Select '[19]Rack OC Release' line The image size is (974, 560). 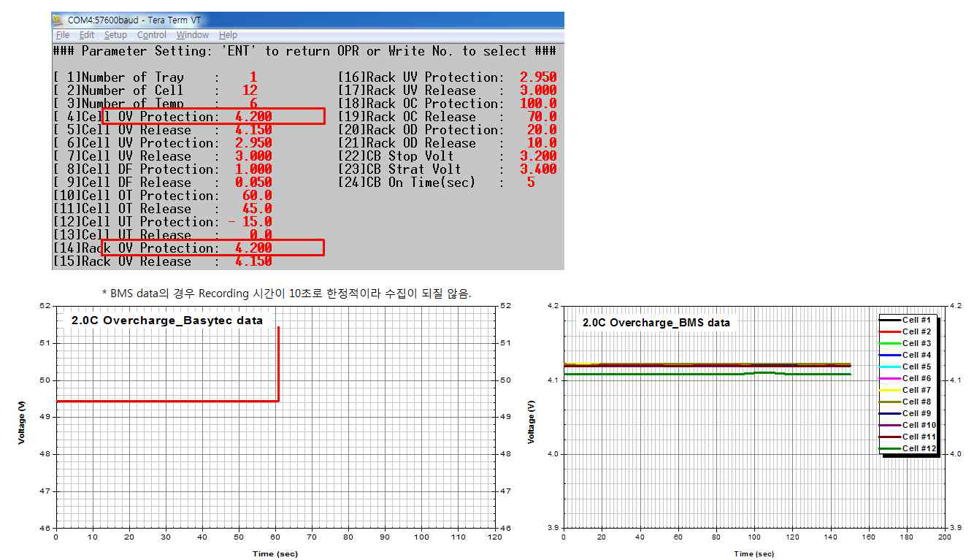coord(448,117)
